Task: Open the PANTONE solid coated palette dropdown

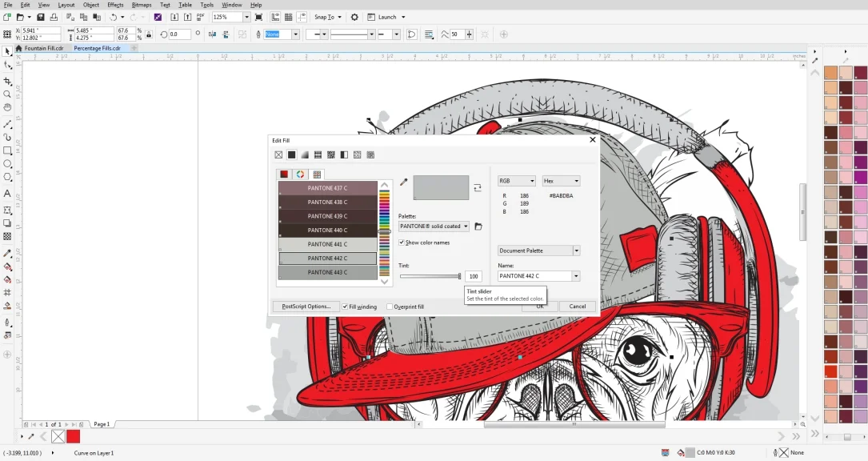Action: click(466, 226)
